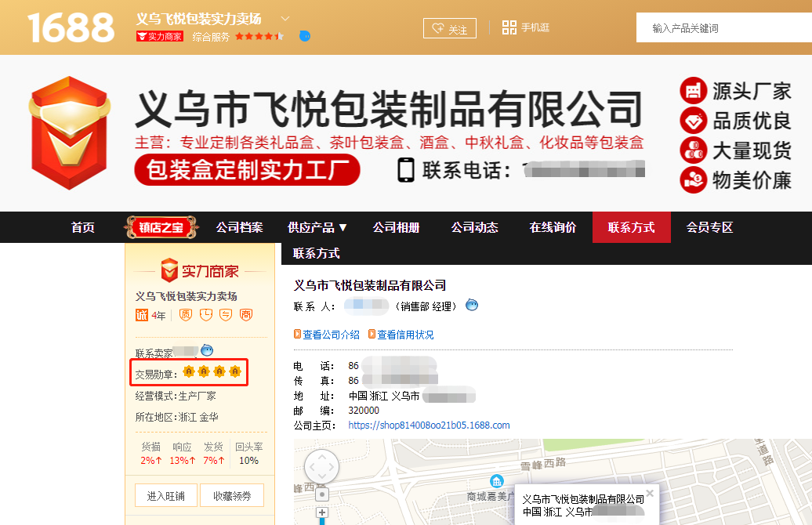This screenshot has width=812, height=525.
Task: Click the red shield company logo in banner
Action: click(x=70, y=133)
